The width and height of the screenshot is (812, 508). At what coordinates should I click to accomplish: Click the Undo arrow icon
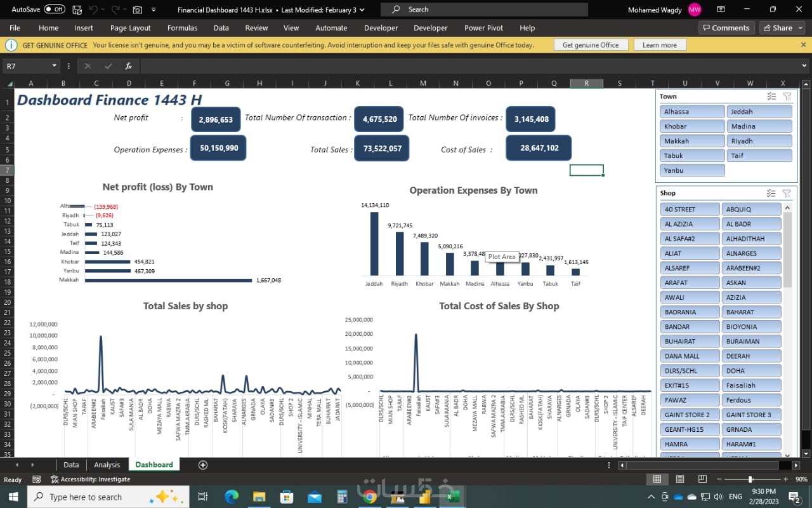(x=94, y=10)
